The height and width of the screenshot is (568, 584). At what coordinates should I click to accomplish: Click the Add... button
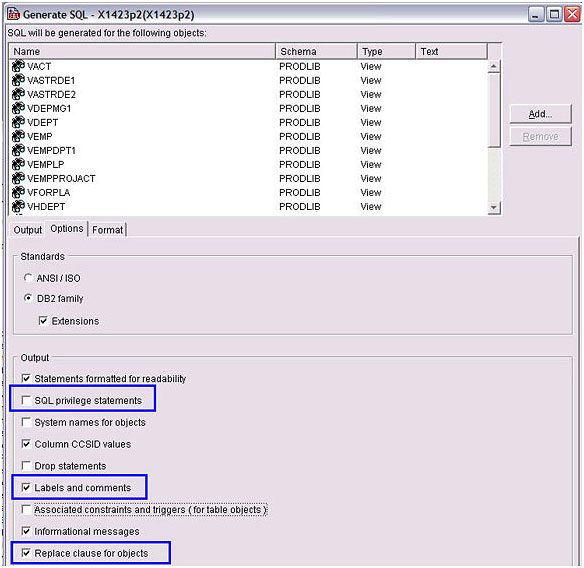(540, 114)
